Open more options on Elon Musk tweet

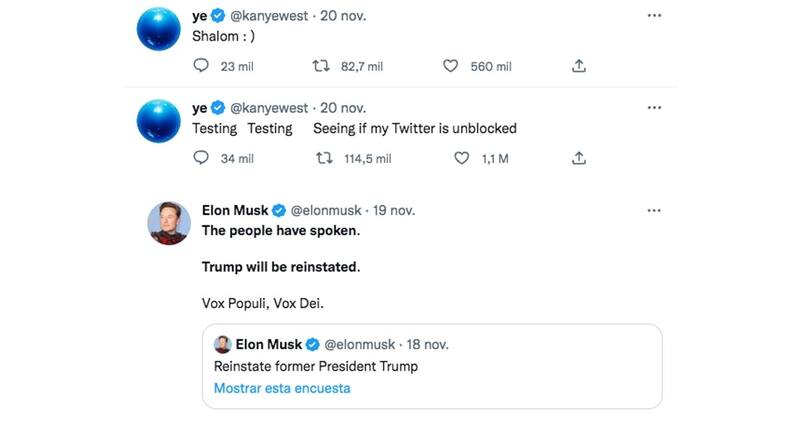[654, 211]
